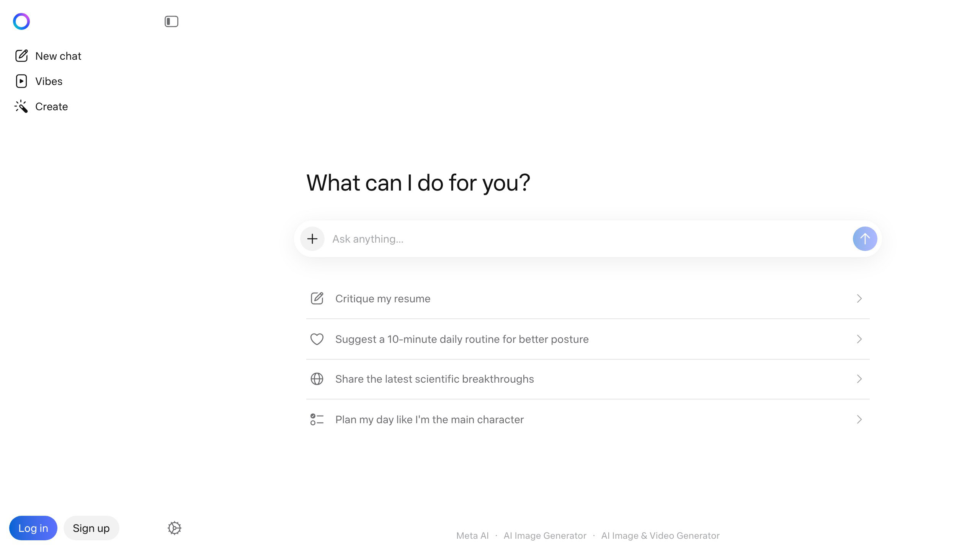Click the globe icon beside scientific breakthroughs
The image size is (980, 551).
(x=317, y=379)
